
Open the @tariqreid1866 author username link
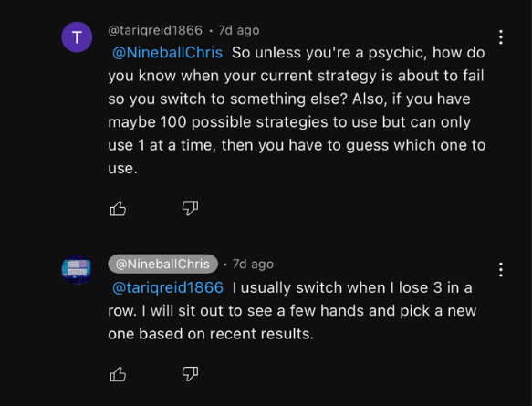tap(155, 30)
